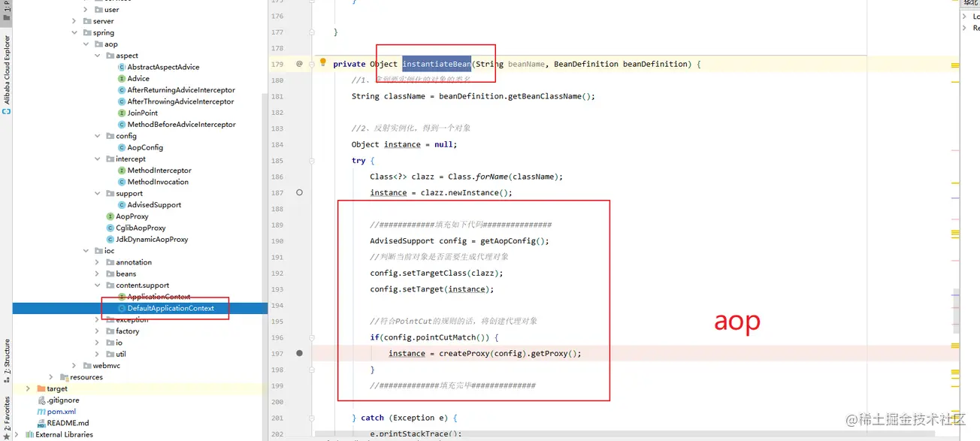Click highlighted instantiateBean method name
This screenshot has width=980, height=441.
pos(437,64)
